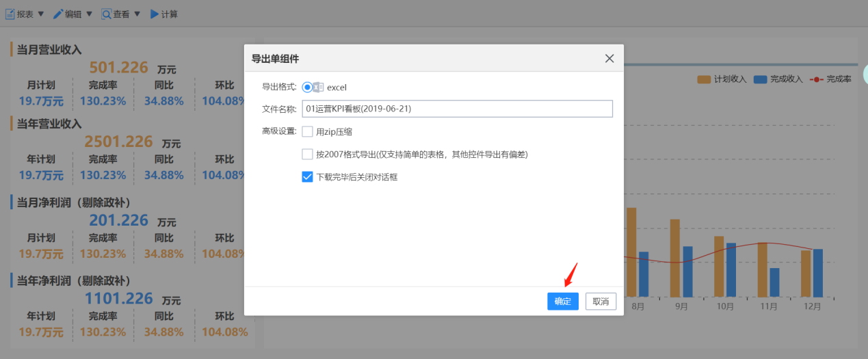Viewport: 868px width, 359px height.
Task: Click the Excel file icon in export format
Action: click(x=319, y=87)
